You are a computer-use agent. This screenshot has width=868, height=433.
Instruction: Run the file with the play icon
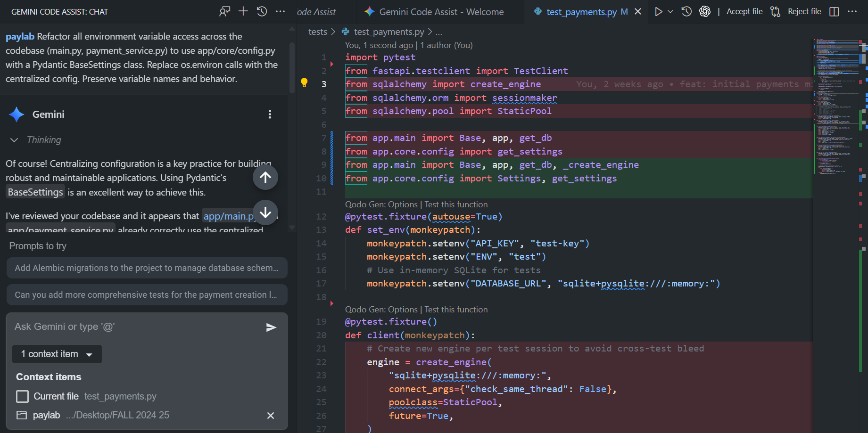tap(658, 11)
